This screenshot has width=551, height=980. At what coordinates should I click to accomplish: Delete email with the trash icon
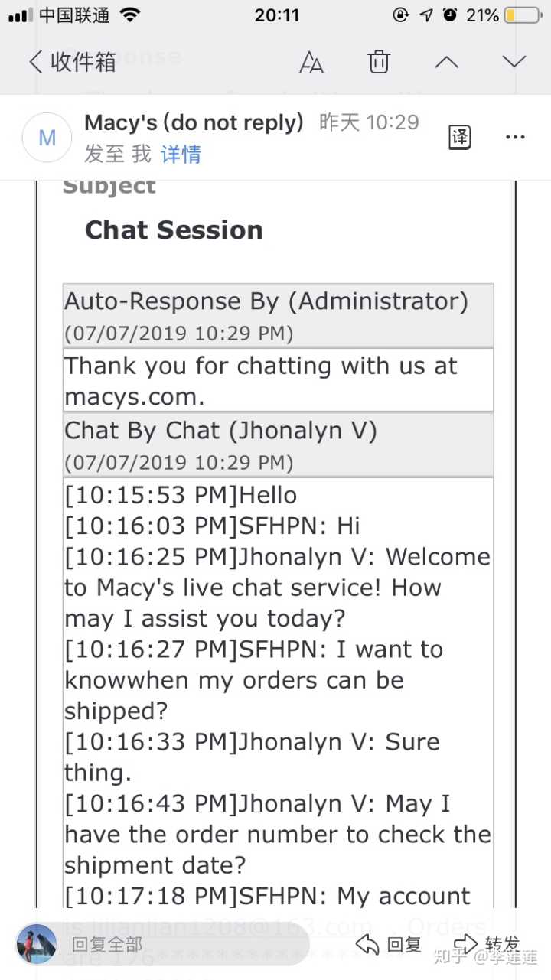379,62
